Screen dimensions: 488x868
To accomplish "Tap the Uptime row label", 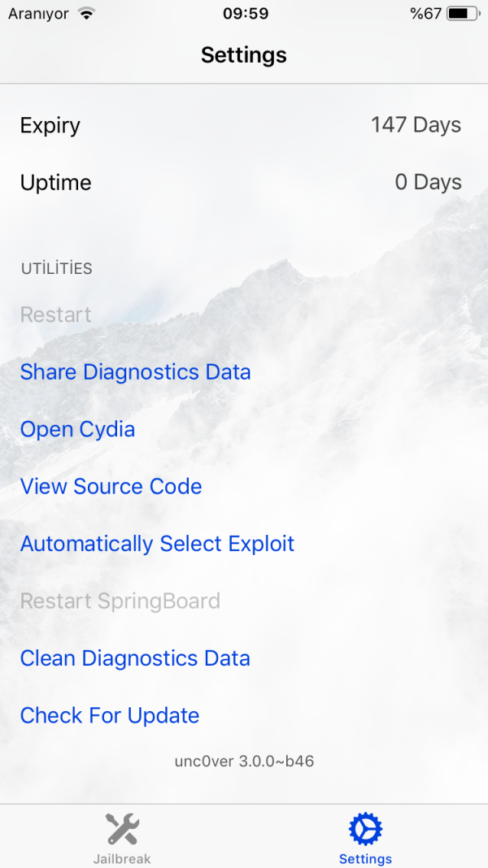I will 55,182.
